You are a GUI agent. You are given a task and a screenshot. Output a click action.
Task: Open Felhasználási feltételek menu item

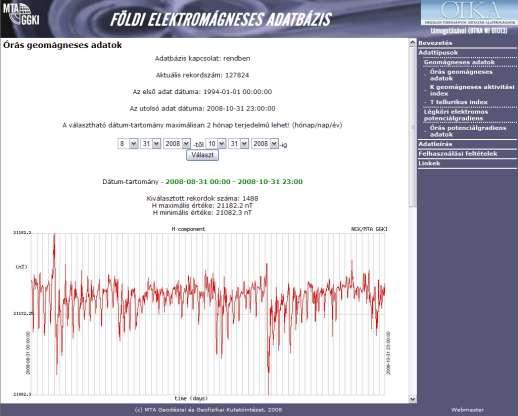458,154
